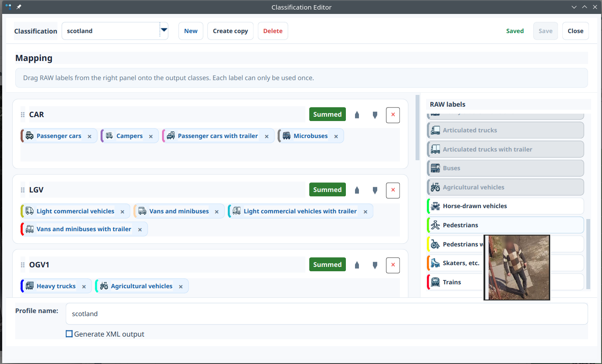Select Pedestrians RAW label
The image size is (602, 364).
pyautogui.click(x=505, y=225)
